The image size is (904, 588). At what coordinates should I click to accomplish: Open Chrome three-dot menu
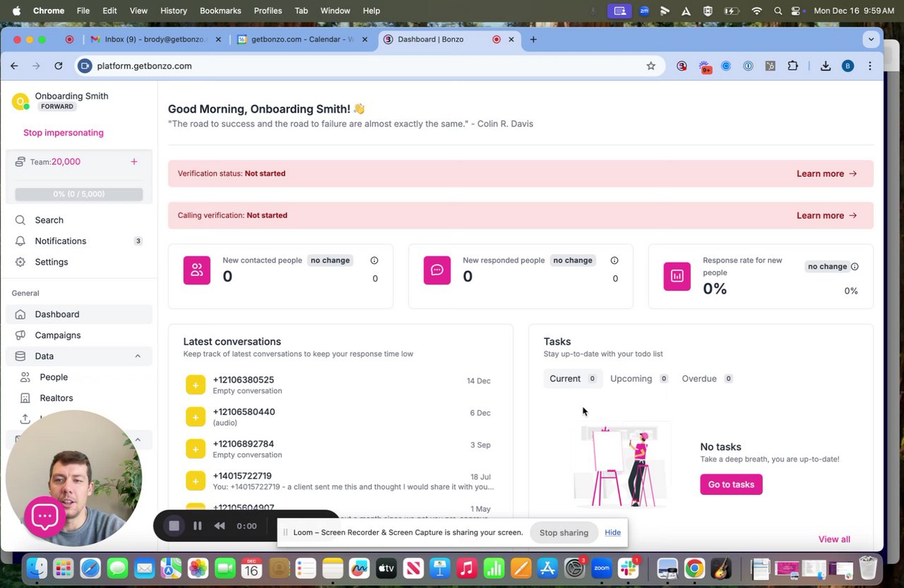click(870, 66)
